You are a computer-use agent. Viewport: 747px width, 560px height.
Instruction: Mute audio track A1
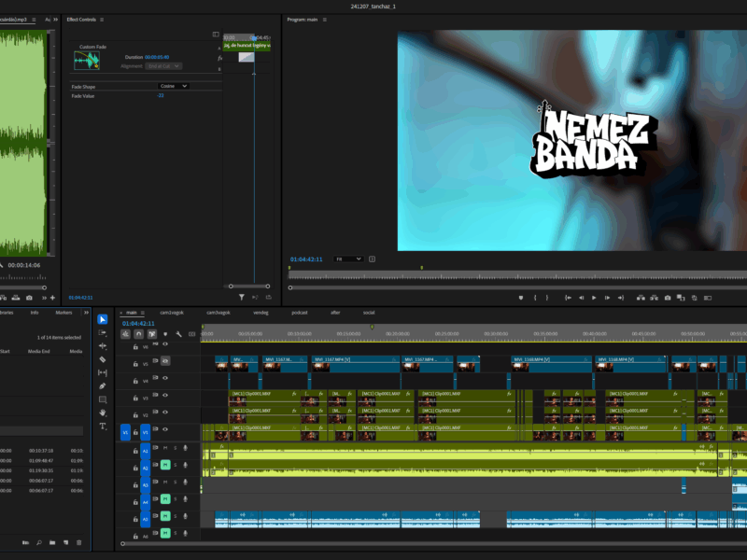[x=165, y=448]
